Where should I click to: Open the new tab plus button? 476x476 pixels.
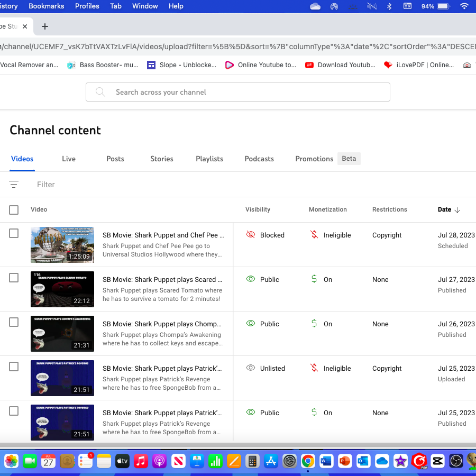pyautogui.click(x=45, y=26)
